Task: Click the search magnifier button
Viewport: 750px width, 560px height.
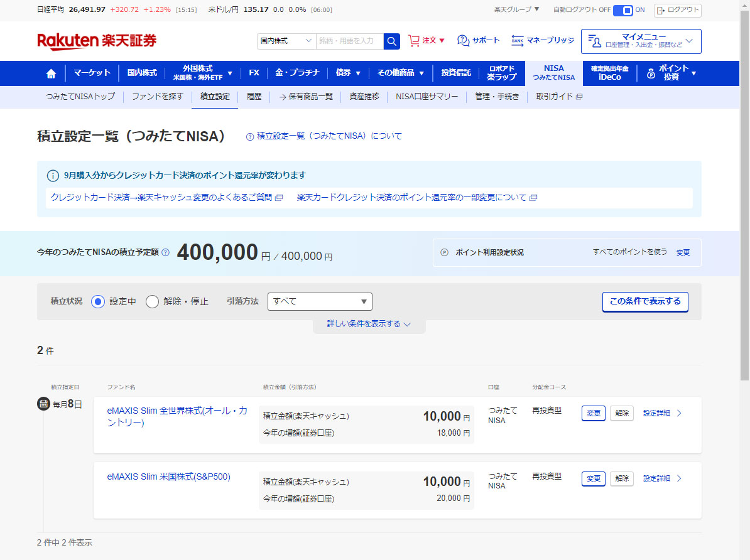Action: (392, 41)
